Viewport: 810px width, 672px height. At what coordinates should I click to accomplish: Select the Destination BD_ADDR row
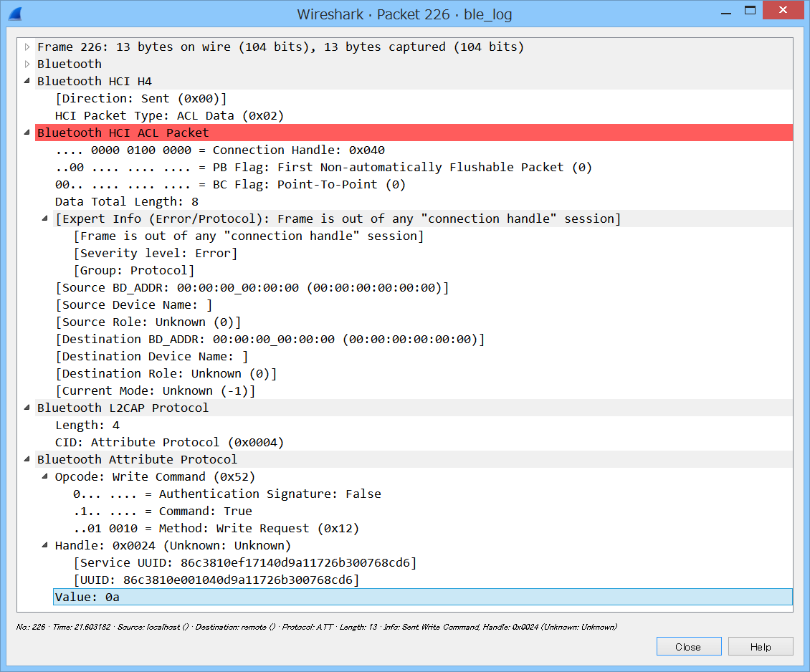pos(423,339)
